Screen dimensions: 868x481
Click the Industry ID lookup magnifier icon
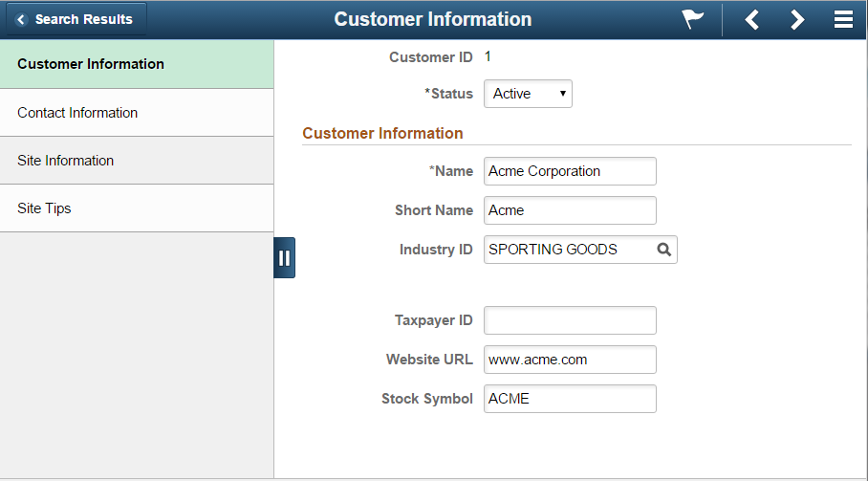[x=663, y=250]
